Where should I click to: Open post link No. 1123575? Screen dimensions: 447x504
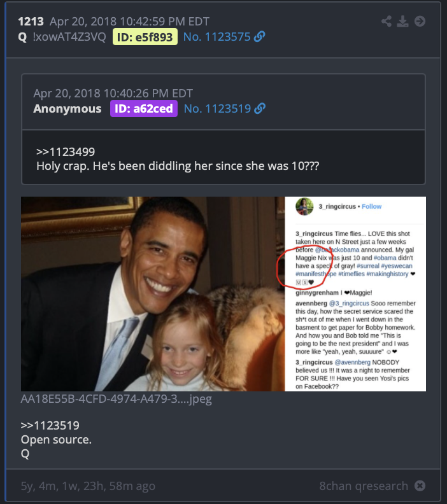pos(216,37)
